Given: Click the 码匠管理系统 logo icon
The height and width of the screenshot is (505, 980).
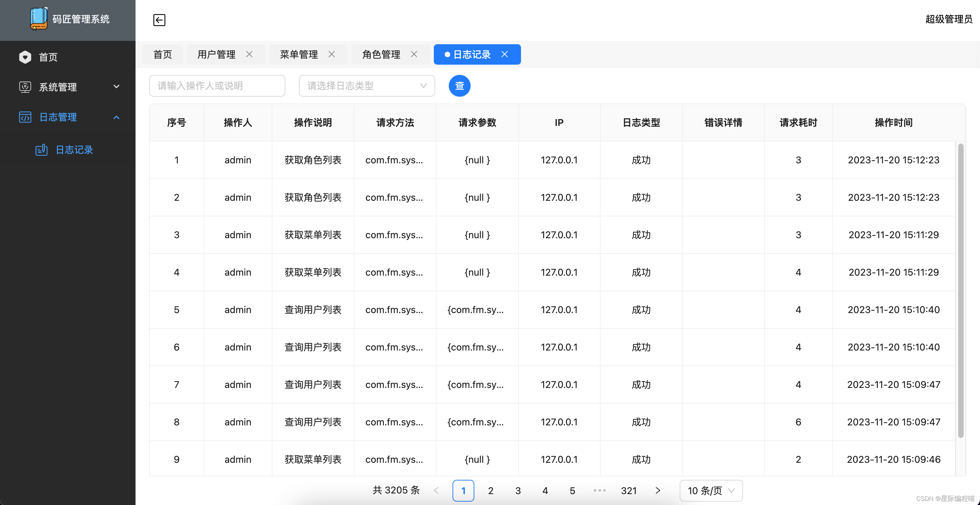Looking at the screenshot, I should 38,19.
